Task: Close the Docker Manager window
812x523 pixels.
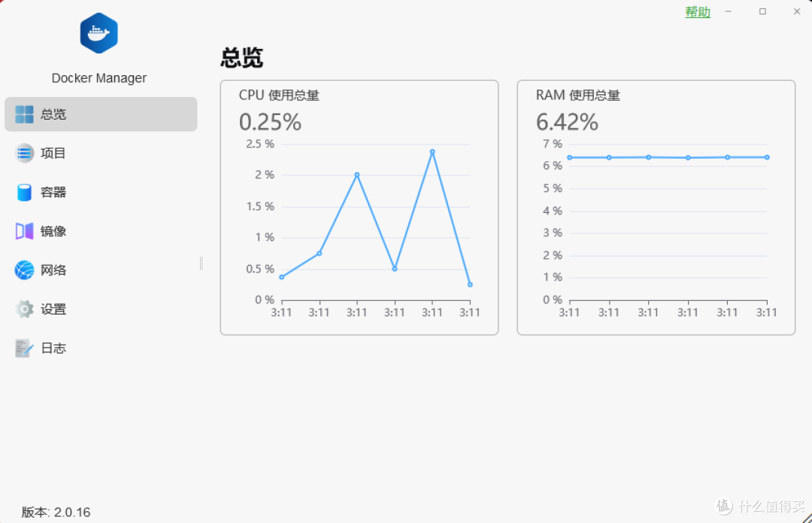Action: (797, 11)
